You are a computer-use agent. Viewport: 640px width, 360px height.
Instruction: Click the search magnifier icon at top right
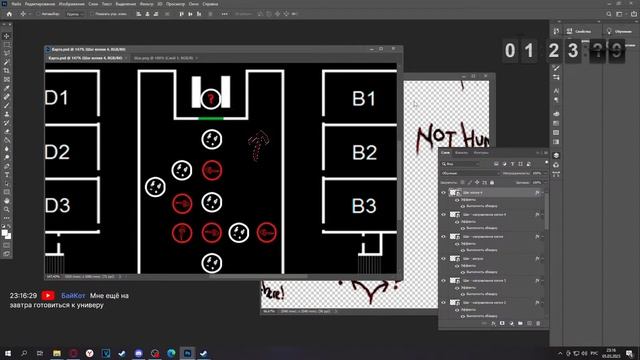(x=609, y=14)
